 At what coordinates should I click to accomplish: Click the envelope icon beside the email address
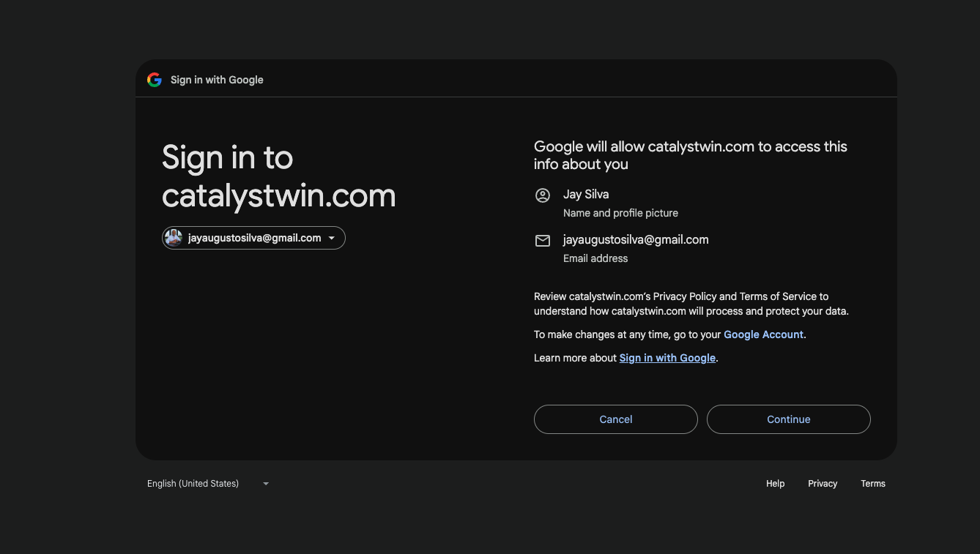pyautogui.click(x=543, y=241)
